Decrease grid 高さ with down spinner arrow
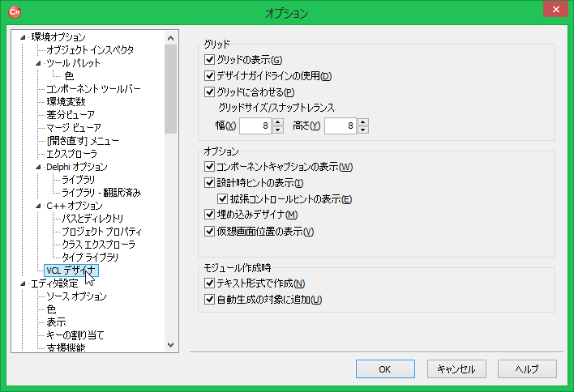The width and height of the screenshot is (574, 392). (x=363, y=130)
